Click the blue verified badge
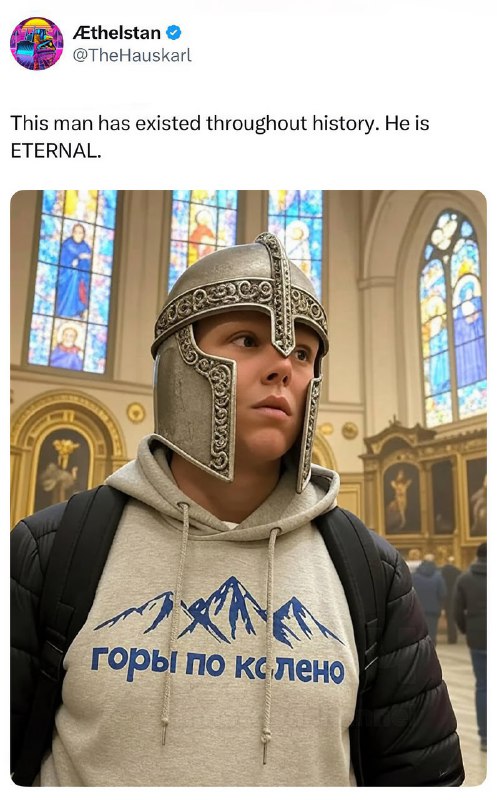Image resolution: width=497 pixels, height=800 pixels. [x=174, y=33]
